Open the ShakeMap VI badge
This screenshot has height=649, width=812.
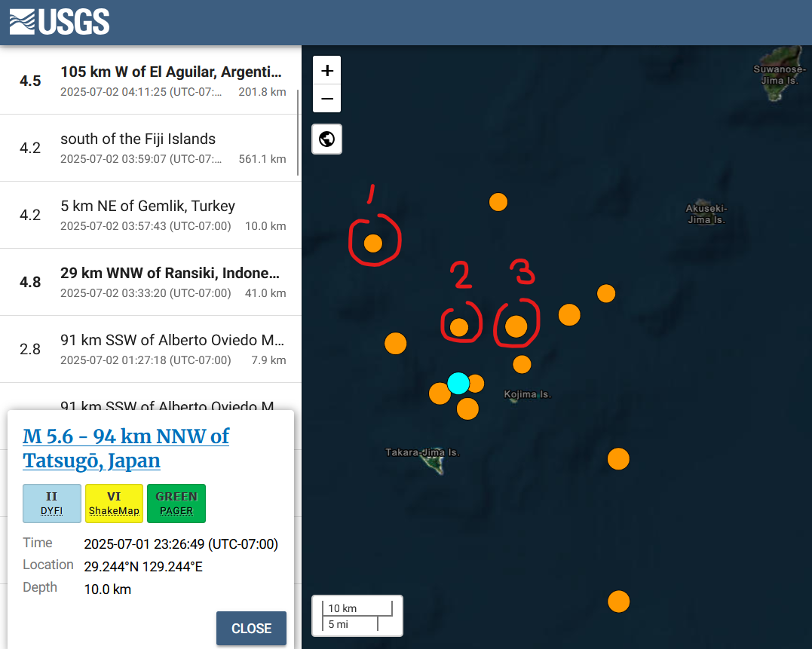pyautogui.click(x=114, y=504)
